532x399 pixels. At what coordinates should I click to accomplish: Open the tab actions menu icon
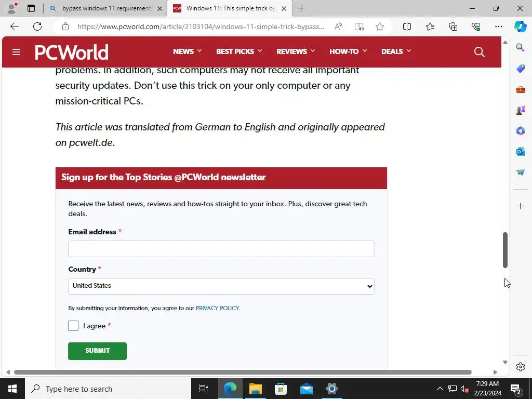pyautogui.click(x=31, y=8)
